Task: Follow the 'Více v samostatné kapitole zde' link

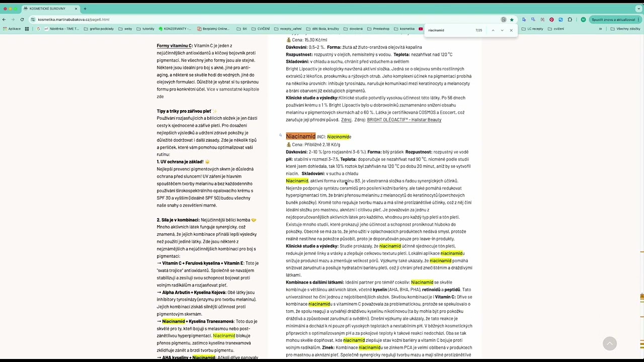Action: [208, 93]
